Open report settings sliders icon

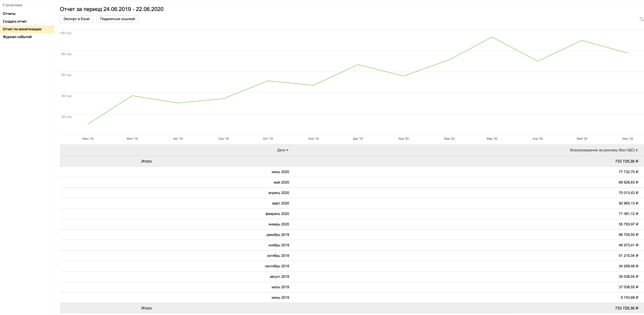pos(641,19)
